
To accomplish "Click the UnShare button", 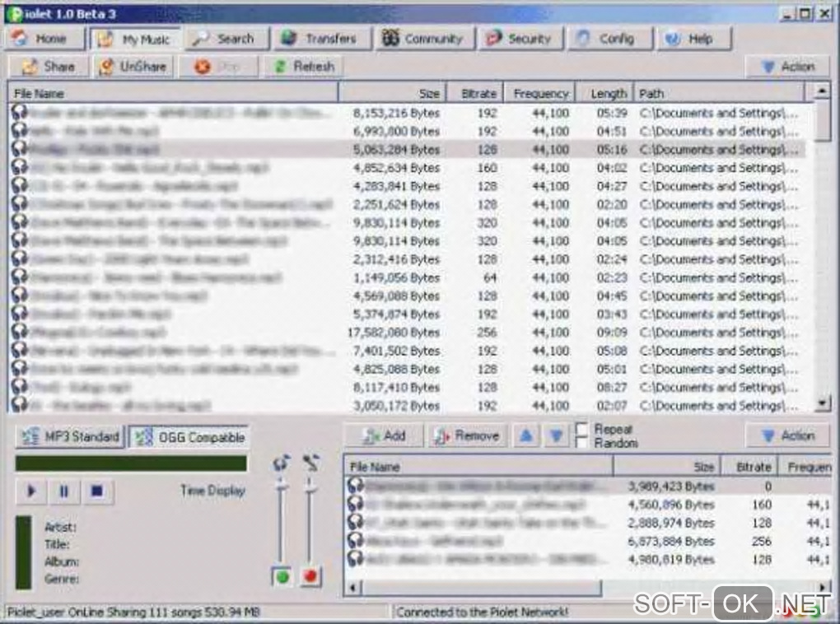I will pos(134,67).
